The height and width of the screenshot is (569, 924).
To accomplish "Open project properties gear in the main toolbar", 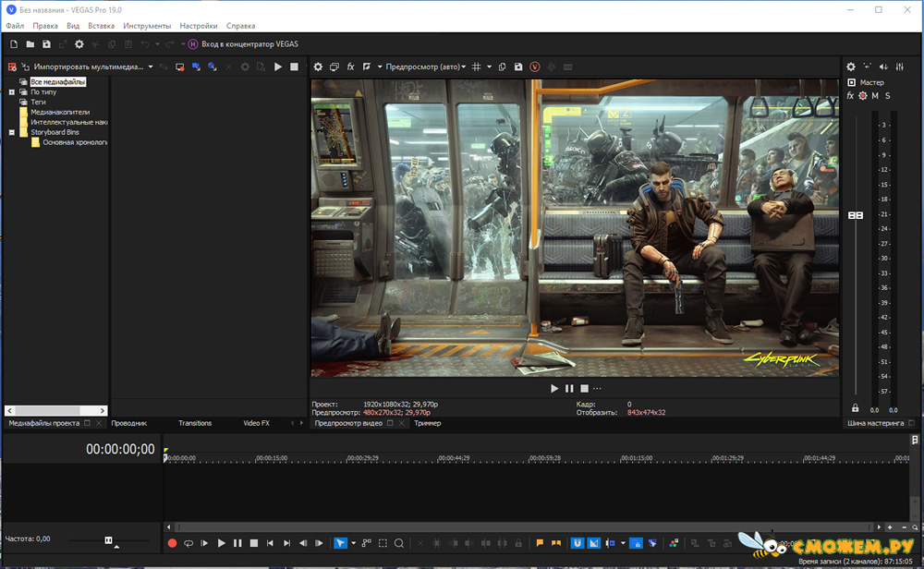I will 79,44.
